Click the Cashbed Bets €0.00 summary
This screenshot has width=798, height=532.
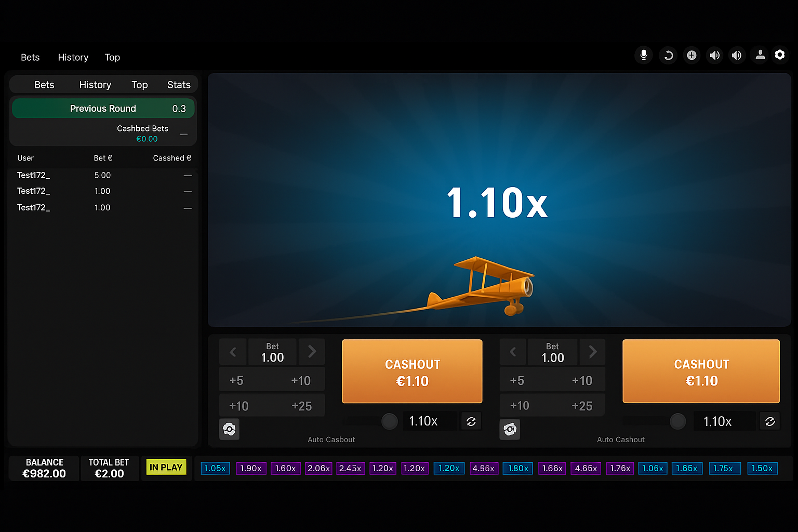click(143, 134)
